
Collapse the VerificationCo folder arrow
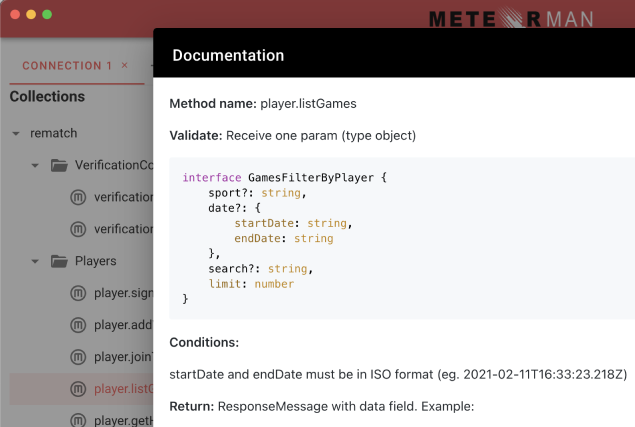point(35,165)
